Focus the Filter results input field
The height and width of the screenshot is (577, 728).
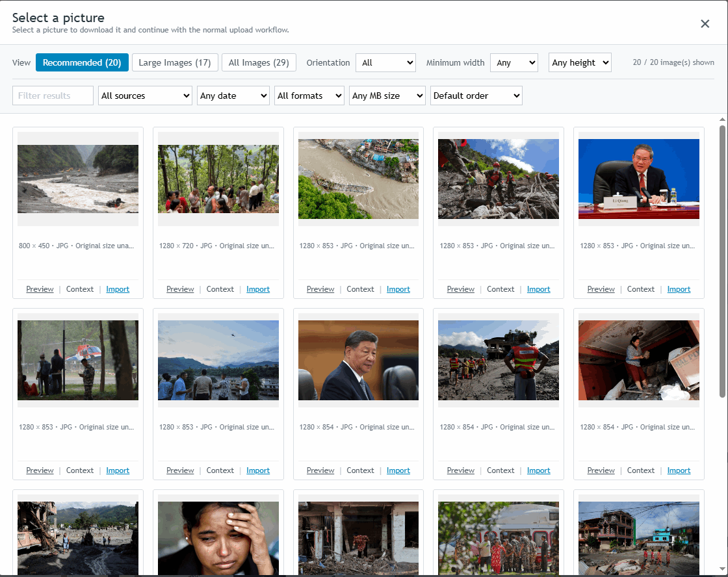pos(53,96)
